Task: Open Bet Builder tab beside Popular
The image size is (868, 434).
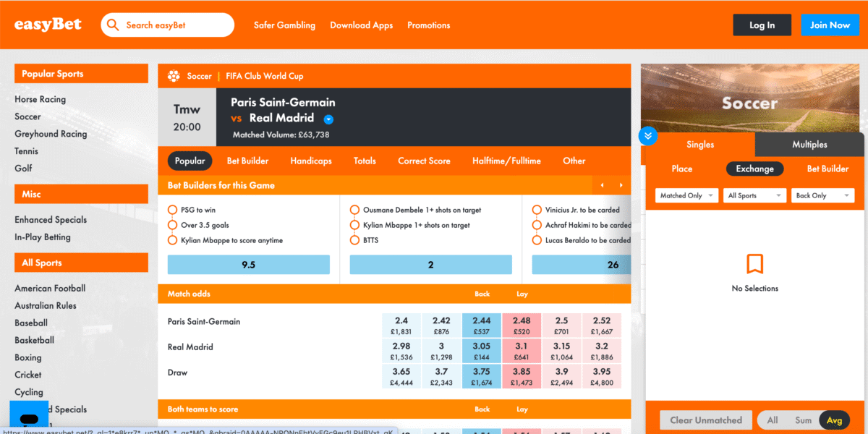Action: point(247,161)
